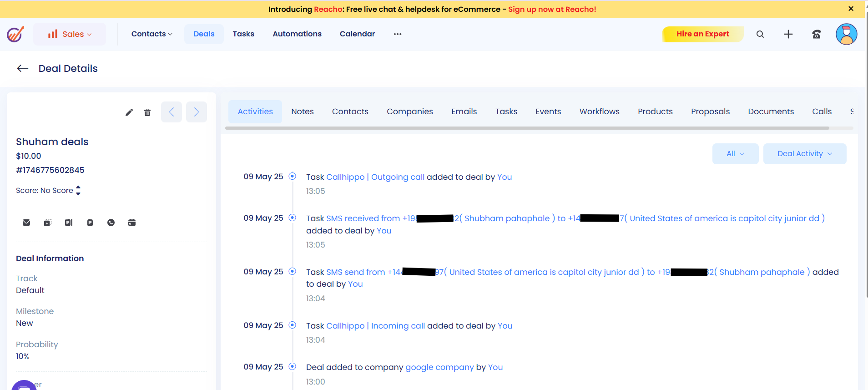Switch to the Activities tab
The height and width of the screenshot is (390, 868).
pyautogui.click(x=255, y=111)
